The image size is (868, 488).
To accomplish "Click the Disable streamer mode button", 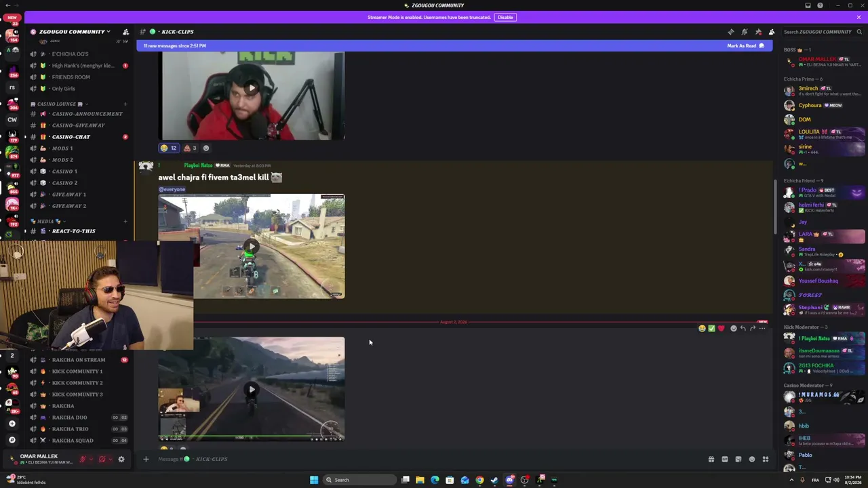I will pos(505,17).
